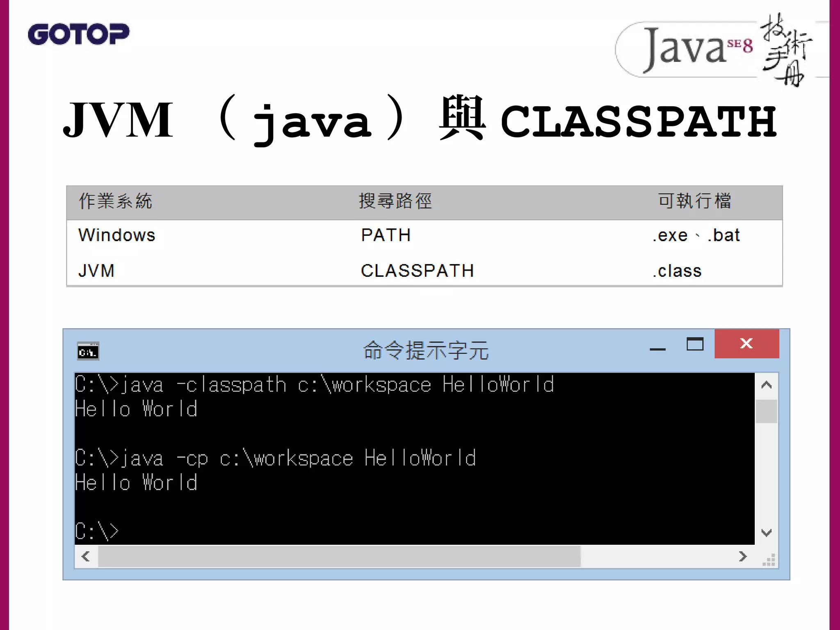The image size is (840, 630).
Task: Maximize the 命令提示字元 window
Action: pyautogui.click(x=695, y=344)
